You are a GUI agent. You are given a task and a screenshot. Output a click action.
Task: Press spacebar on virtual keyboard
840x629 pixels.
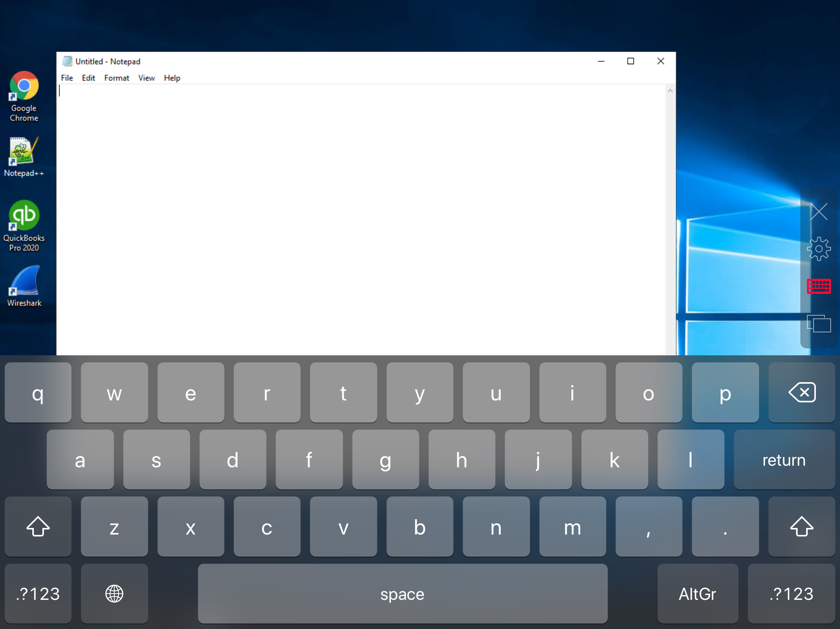click(x=402, y=593)
